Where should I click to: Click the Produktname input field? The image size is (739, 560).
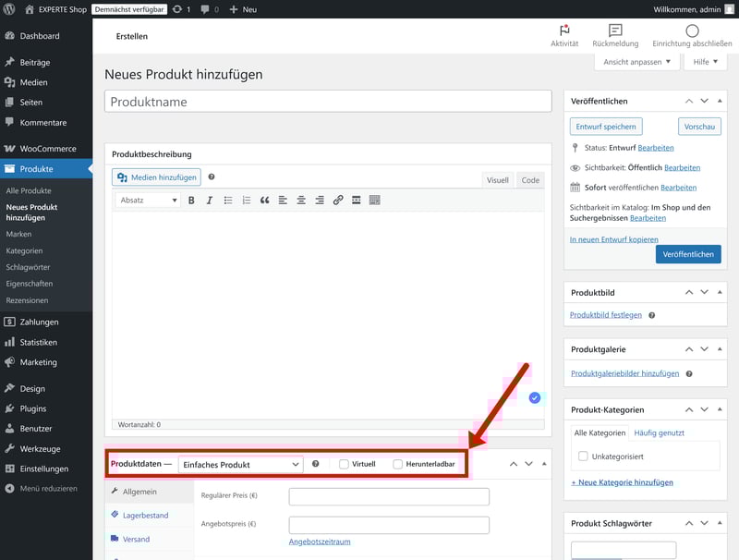(x=328, y=102)
